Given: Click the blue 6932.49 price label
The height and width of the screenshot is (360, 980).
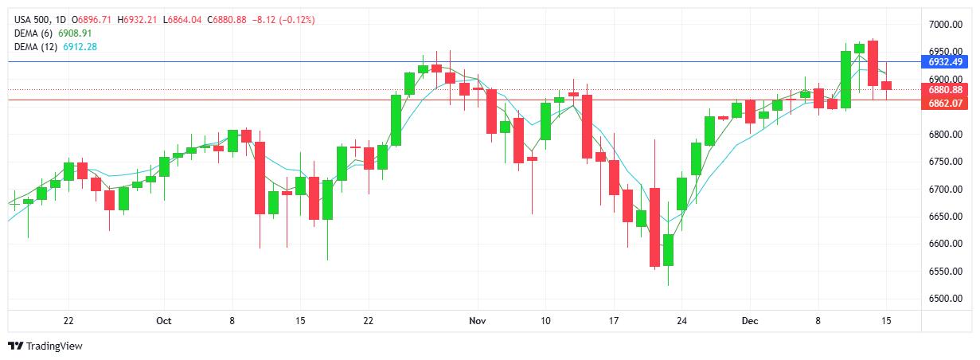Looking at the screenshot, I should click(945, 62).
